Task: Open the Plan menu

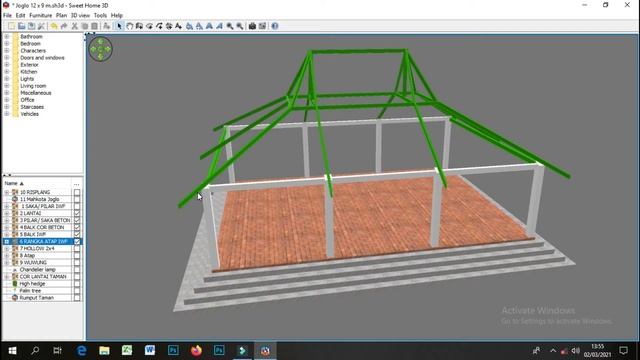Action: pos(61,16)
